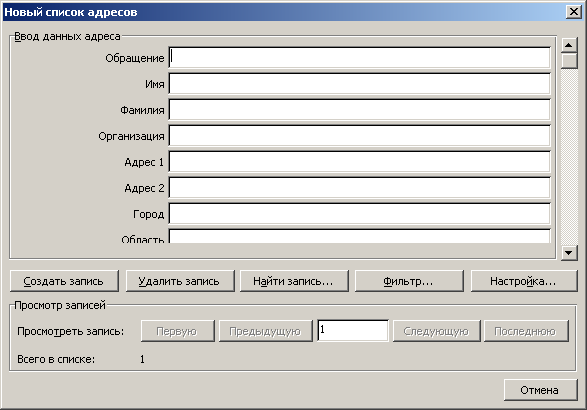587x410 pixels.
Task: Click the Создать запись button
Action: coord(64,281)
